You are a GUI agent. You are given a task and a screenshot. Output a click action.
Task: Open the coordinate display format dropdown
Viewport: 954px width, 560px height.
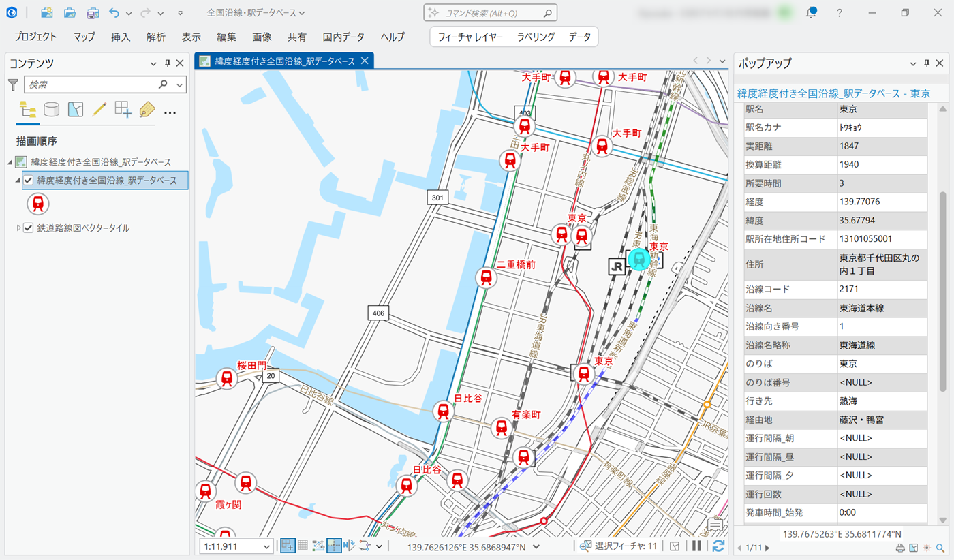point(536,546)
